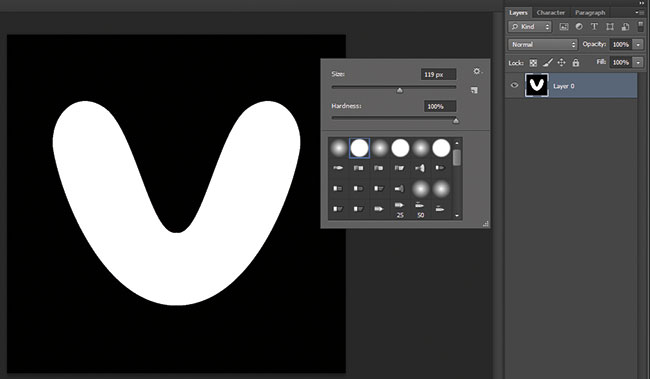The image size is (650, 379).
Task: Enable the shape layers filter icon
Action: (610, 27)
